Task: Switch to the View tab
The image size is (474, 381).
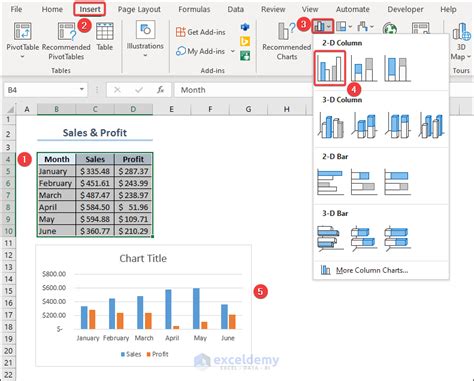Action: 310,9
